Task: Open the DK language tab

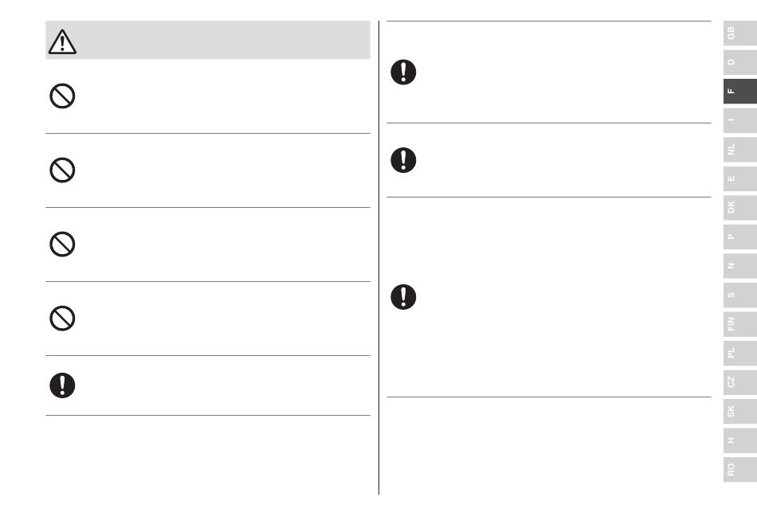Action: tap(740, 207)
